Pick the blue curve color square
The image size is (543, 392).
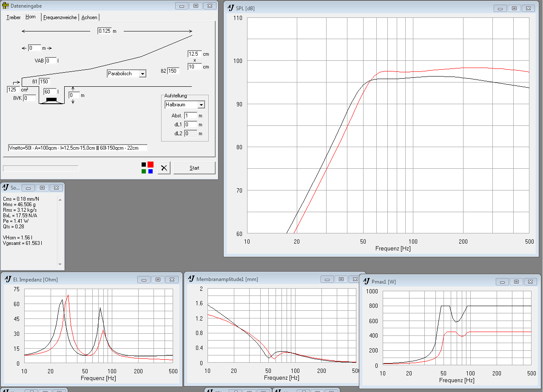point(151,171)
